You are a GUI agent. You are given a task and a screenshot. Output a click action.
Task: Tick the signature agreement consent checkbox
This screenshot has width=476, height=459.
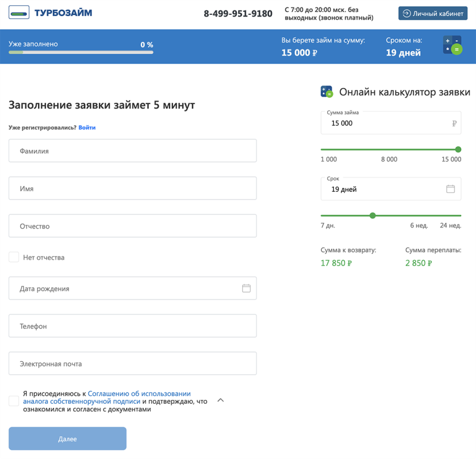[14, 401]
